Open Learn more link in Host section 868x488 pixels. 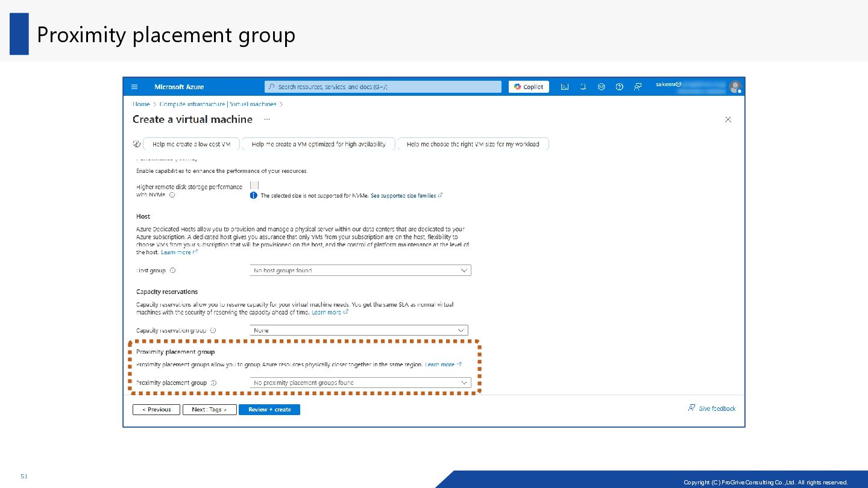pos(179,252)
